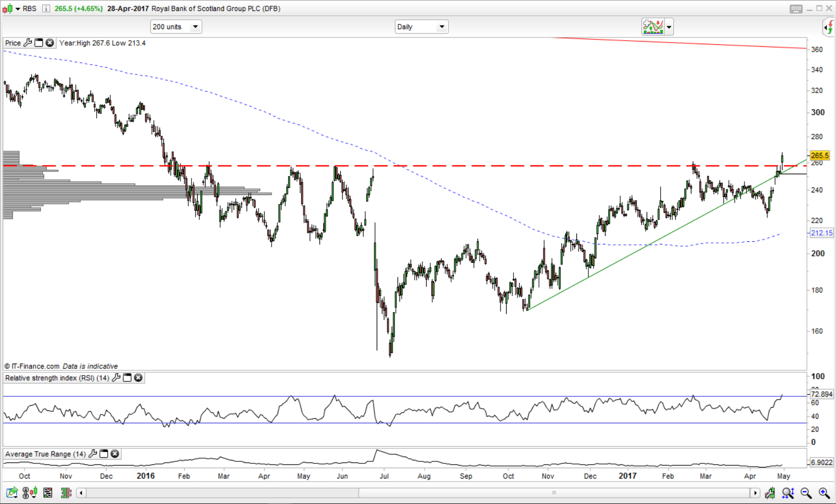This screenshot has height=504, width=836.
Task: Click the order book ladder icon
Action: 66,493
